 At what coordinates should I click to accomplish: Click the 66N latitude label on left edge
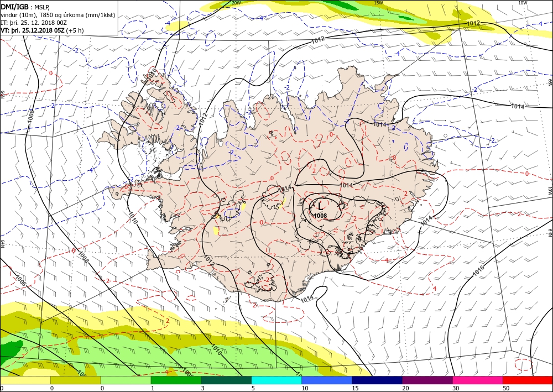[x=2, y=95]
